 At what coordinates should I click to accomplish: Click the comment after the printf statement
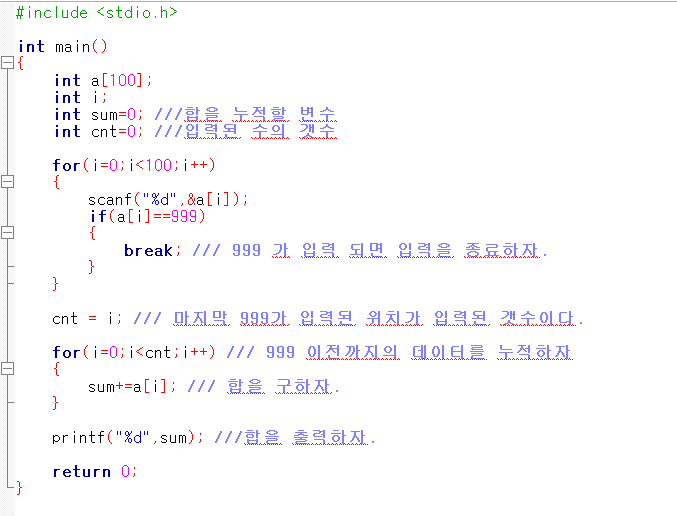click(x=295, y=438)
